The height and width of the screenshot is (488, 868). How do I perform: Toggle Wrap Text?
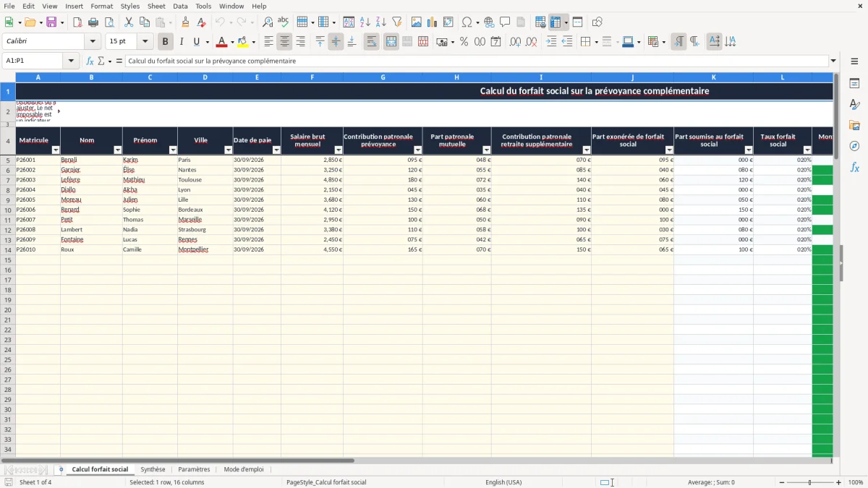click(x=371, y=42)
